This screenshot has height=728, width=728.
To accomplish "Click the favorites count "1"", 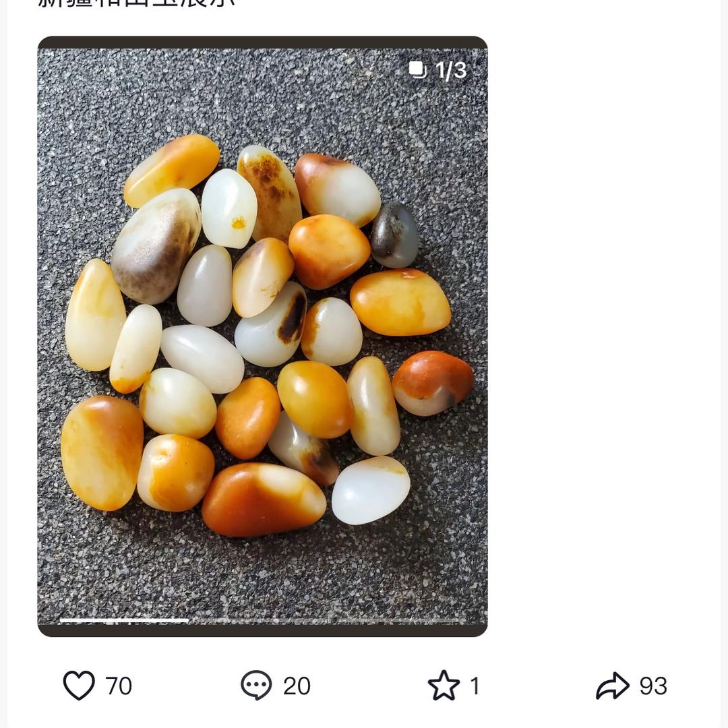I will [475, 686].
